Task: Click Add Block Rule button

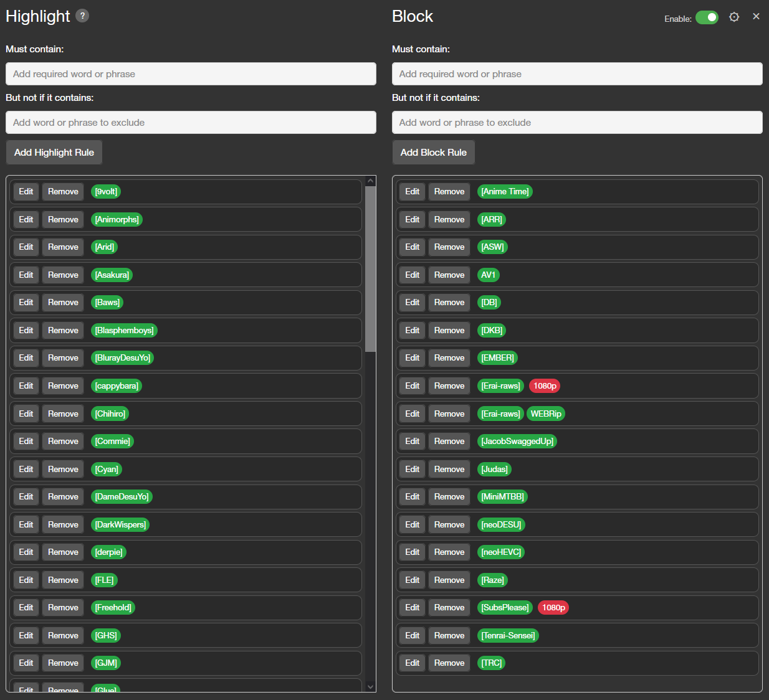Action: pos(434,152)
